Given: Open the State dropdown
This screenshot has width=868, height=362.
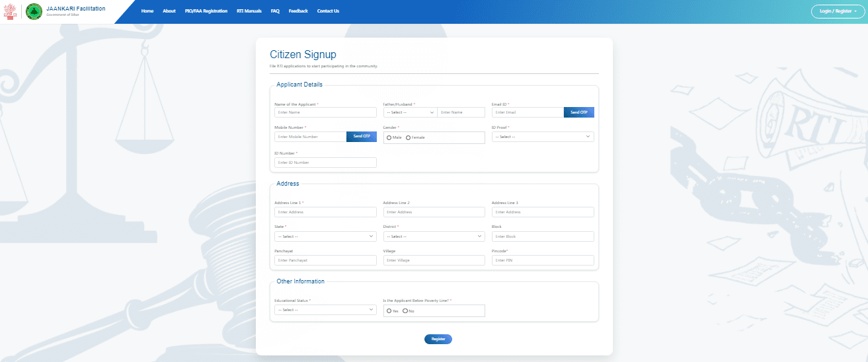Looking at the screenshot, I should tap(325, 236).
